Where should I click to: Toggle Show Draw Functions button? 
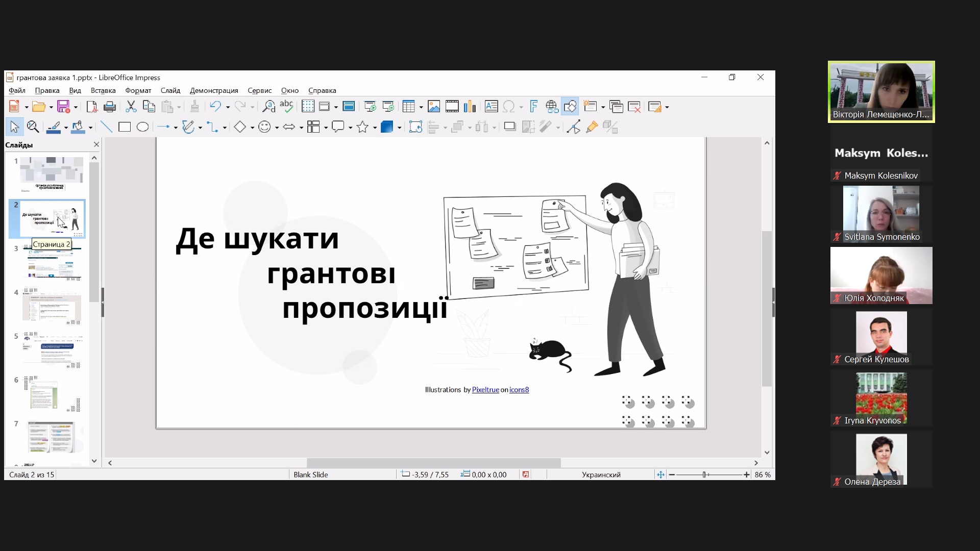tap(570, 107)
